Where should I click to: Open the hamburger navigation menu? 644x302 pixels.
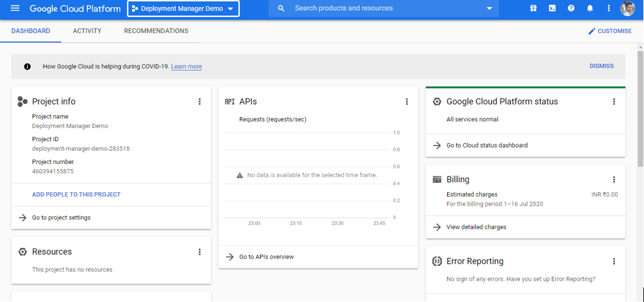14,8
